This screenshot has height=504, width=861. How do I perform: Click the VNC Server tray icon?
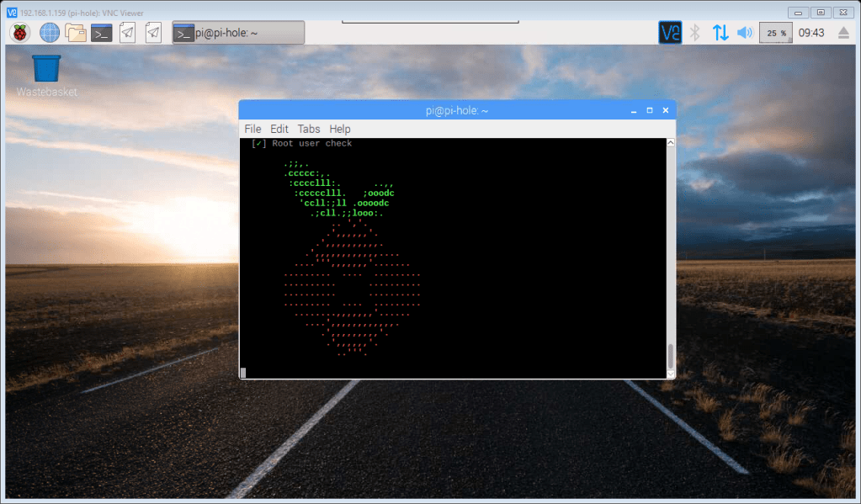670,33
